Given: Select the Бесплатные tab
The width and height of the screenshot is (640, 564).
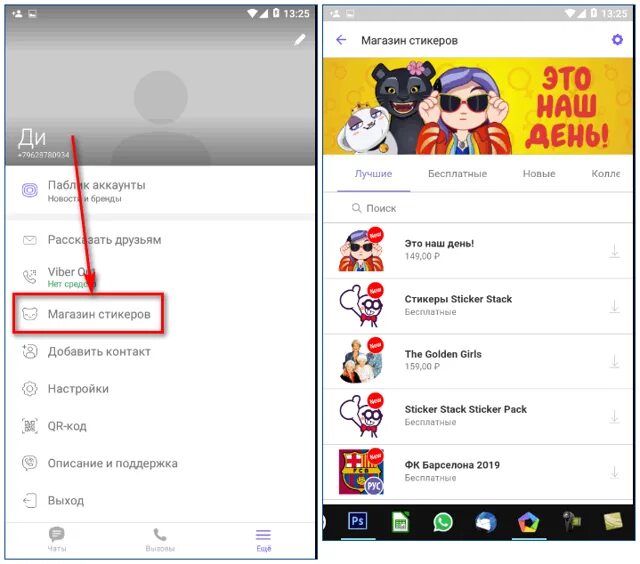Looking at the screenshot, I should [x=457, y=174].
